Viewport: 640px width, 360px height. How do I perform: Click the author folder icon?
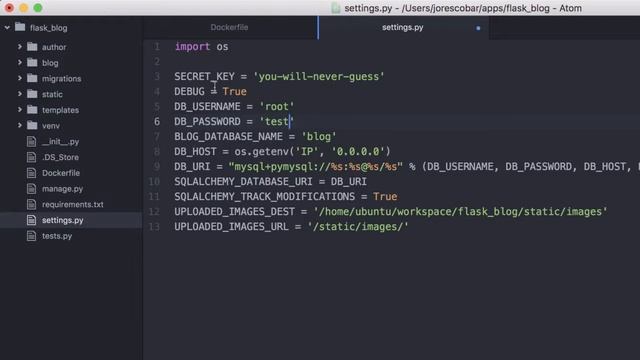point(32,47)
